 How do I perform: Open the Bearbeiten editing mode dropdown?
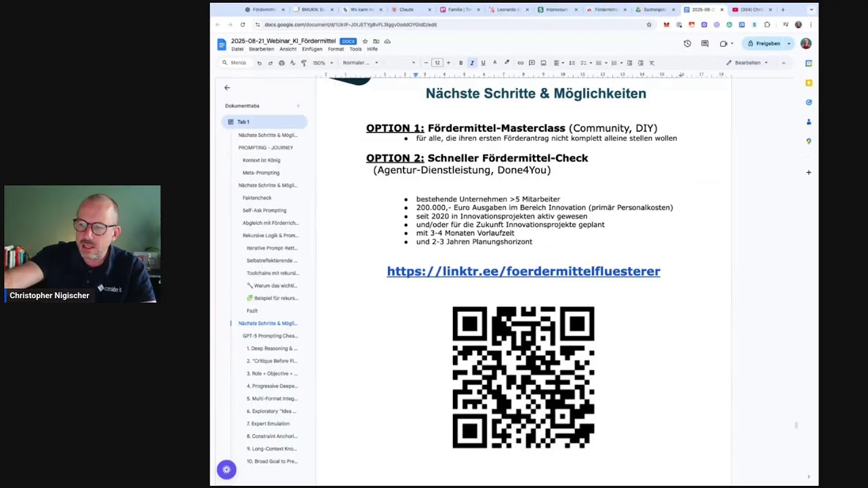[747, 63]
